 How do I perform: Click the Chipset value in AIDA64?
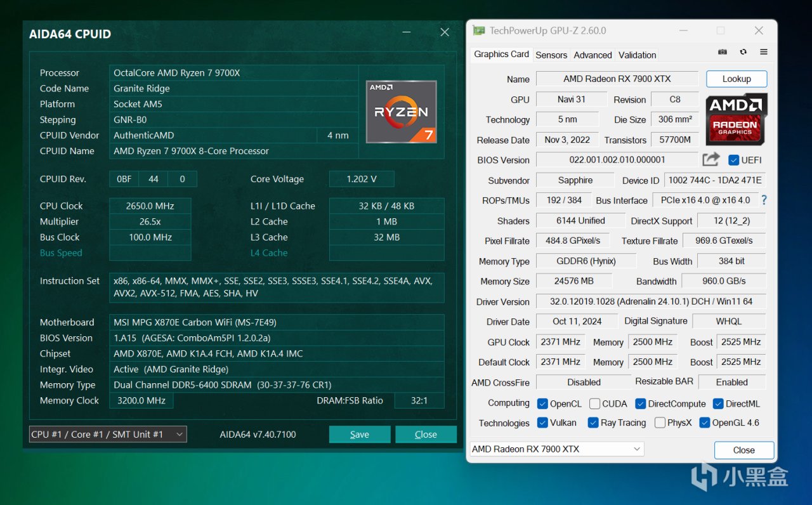(x=277, y=353)
